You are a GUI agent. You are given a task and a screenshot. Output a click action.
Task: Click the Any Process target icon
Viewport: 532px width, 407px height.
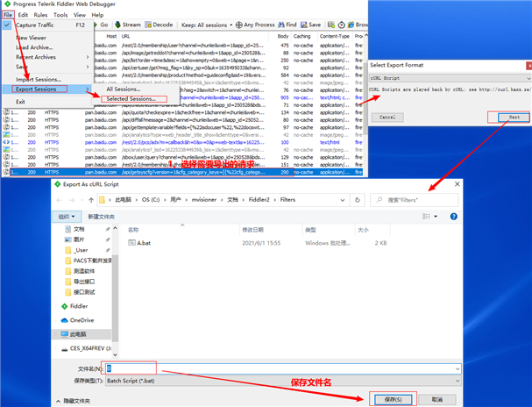click(239, 25)
